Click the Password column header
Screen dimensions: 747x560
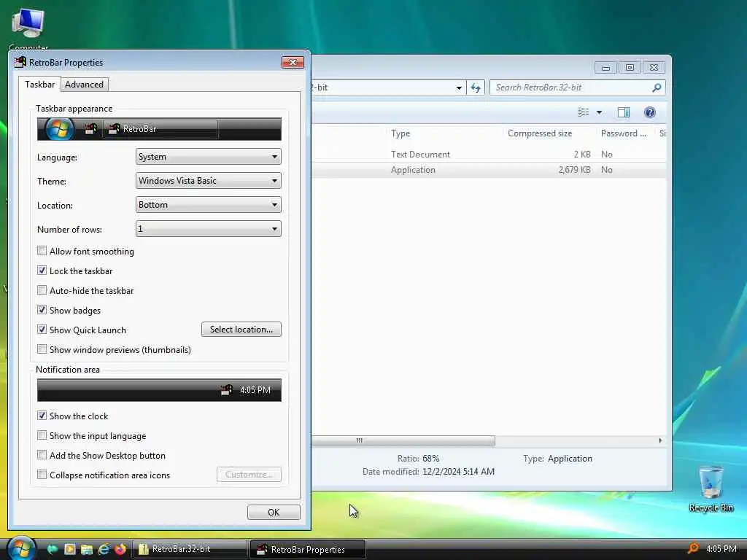pyautogui.click(x=625, y=133)
